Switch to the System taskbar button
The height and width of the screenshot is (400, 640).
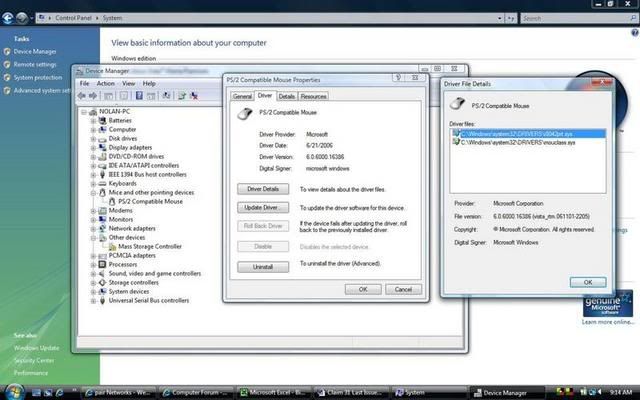(430, 393)
